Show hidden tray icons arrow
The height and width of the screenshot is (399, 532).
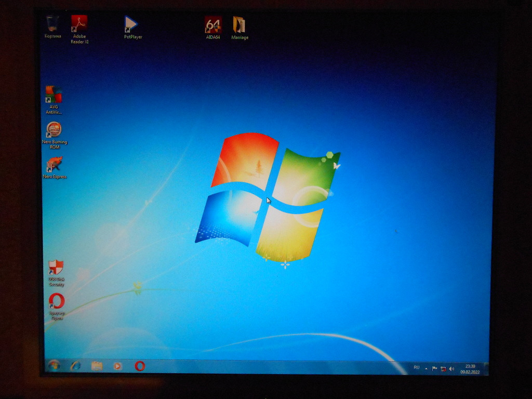click(x=426, y=368)
